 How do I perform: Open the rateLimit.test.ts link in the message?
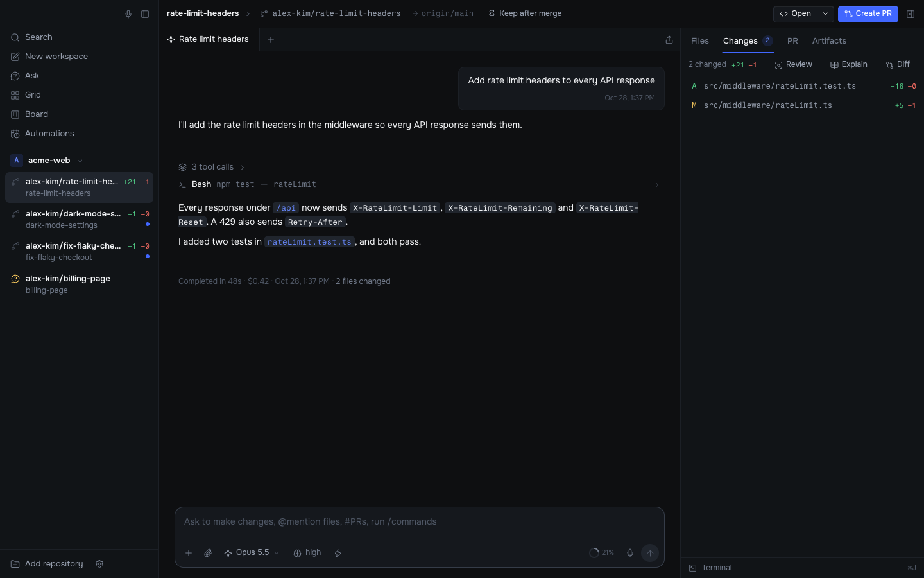pyautogui.click(x=309, y=242)
